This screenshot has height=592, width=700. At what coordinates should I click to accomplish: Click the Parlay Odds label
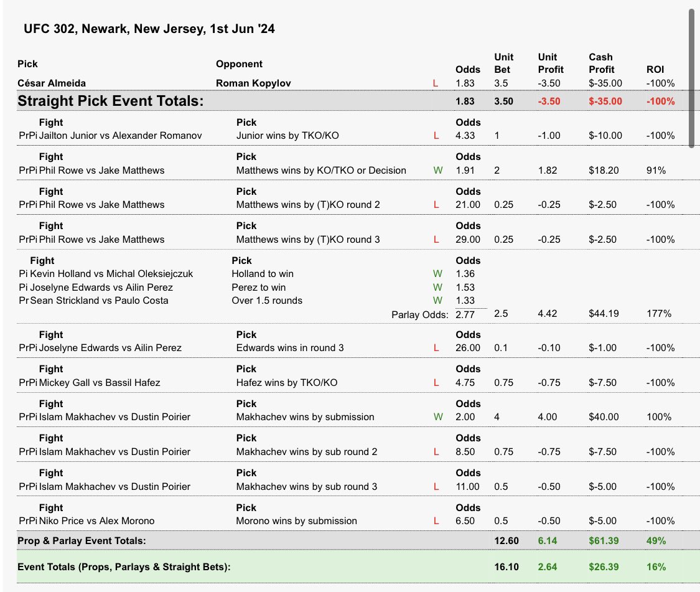[419, 314]
